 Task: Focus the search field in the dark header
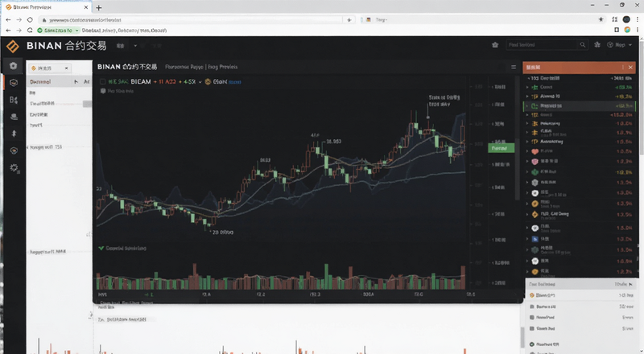[x=542, y=45]
